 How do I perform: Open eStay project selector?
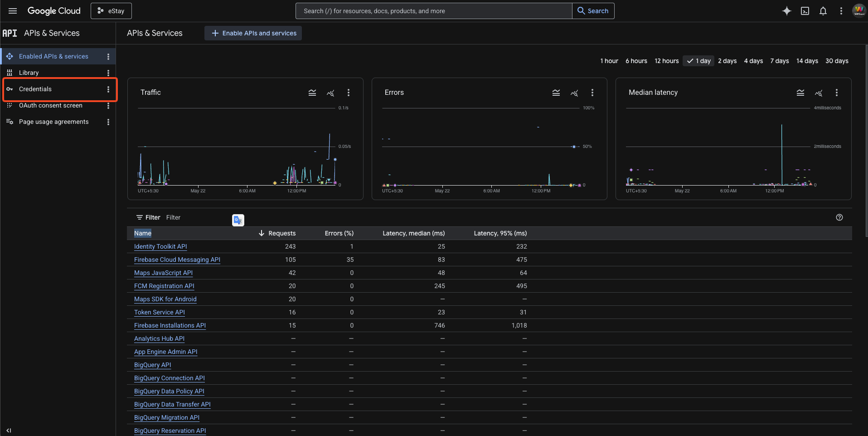[x=111, y=11]
